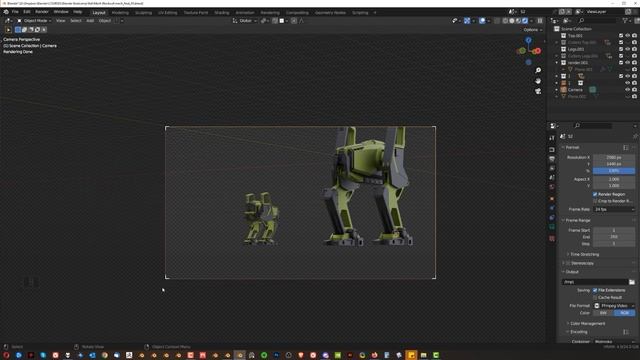Toggle the Render Region checkbox
640x360 pixels.
(595, 194)
